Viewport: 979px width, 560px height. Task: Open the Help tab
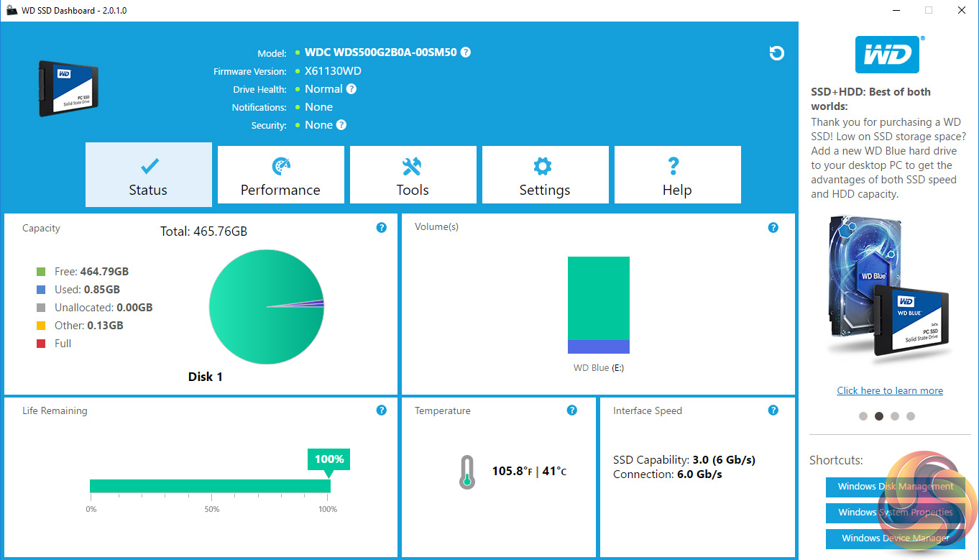coord(677,175)
